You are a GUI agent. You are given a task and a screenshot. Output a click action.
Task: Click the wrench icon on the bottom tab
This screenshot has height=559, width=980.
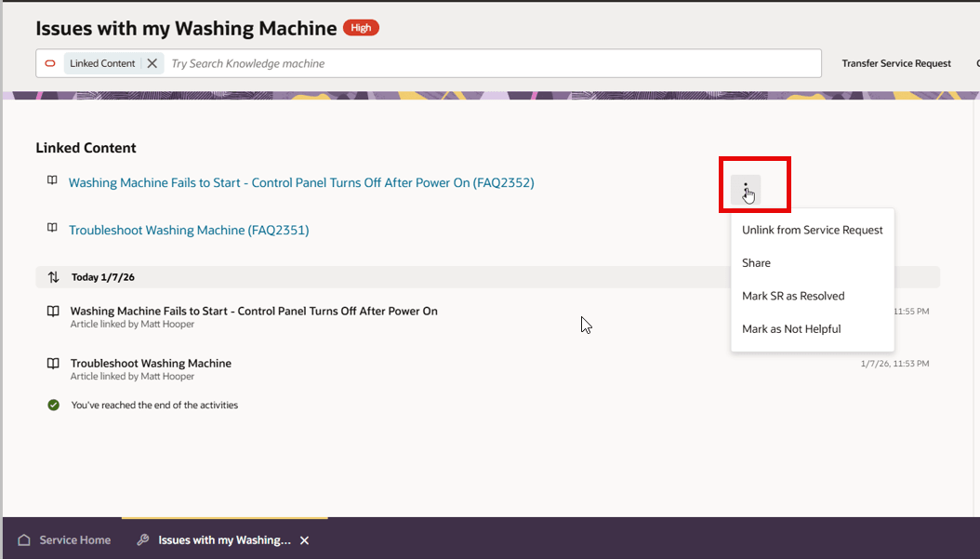pos(142,539)
